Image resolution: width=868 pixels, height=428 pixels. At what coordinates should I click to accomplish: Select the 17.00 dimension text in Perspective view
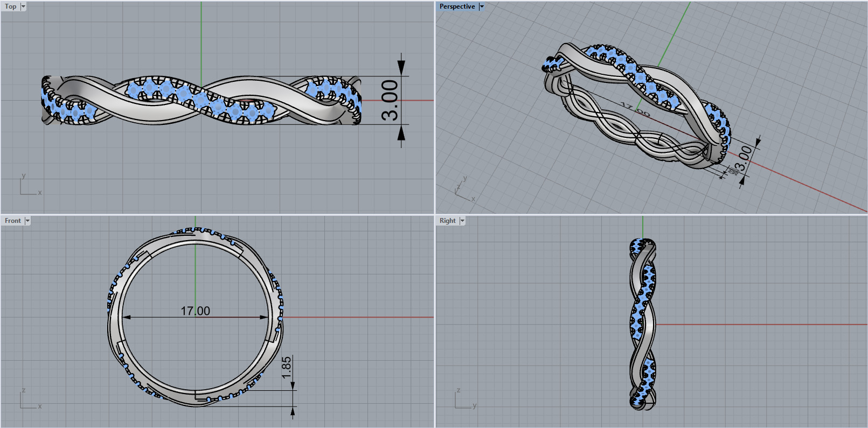(635, 109)
